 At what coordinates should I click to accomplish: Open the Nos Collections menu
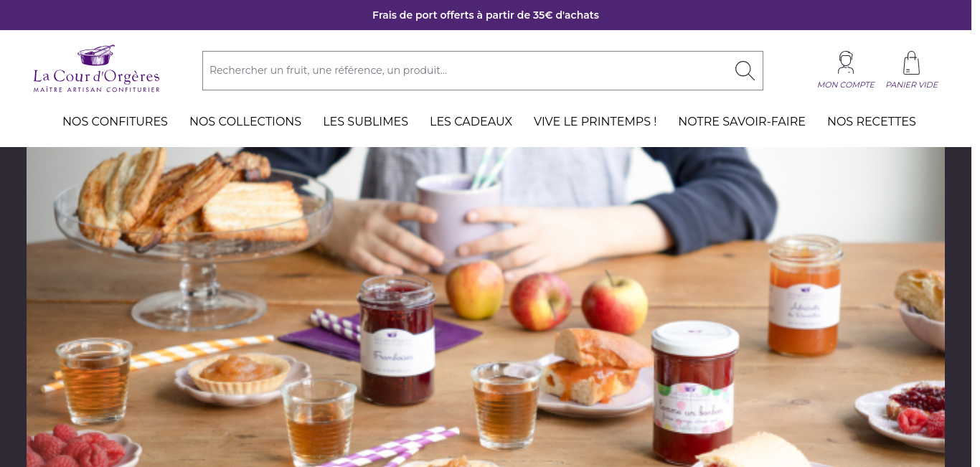pos(245,121)
